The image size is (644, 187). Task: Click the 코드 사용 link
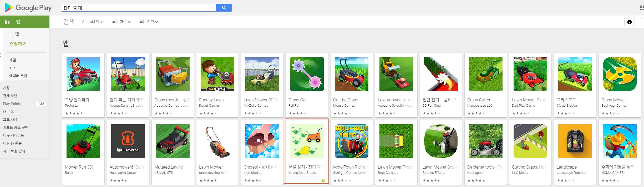pyautogui.click(x=10, y=120)
